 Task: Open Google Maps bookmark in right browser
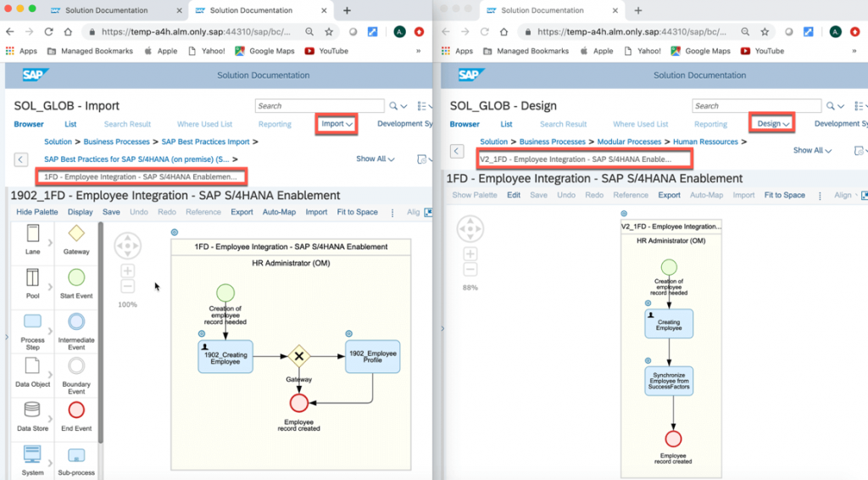699,51
